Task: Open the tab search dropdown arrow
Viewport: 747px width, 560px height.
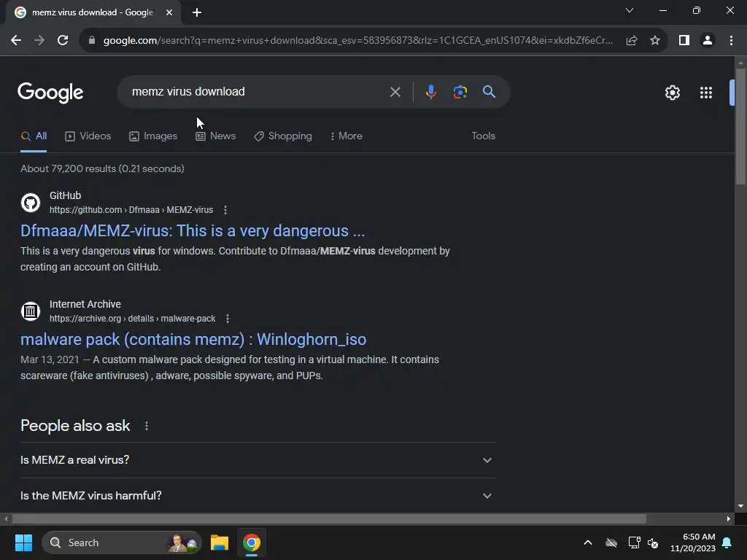Action: (630, 10)
